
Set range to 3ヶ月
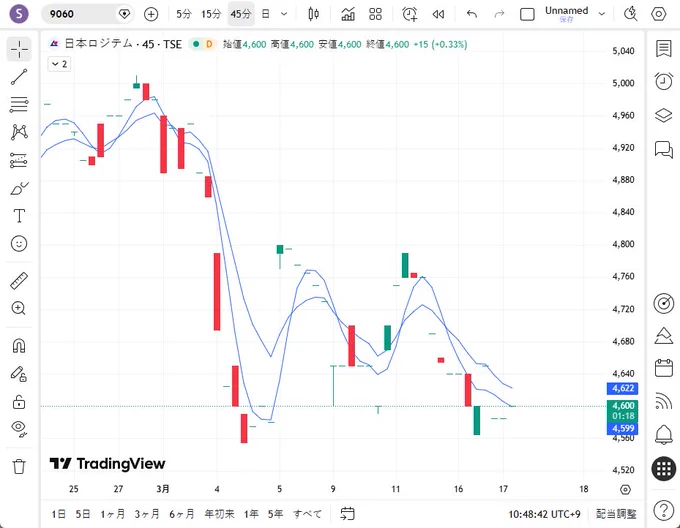[147, 514]
